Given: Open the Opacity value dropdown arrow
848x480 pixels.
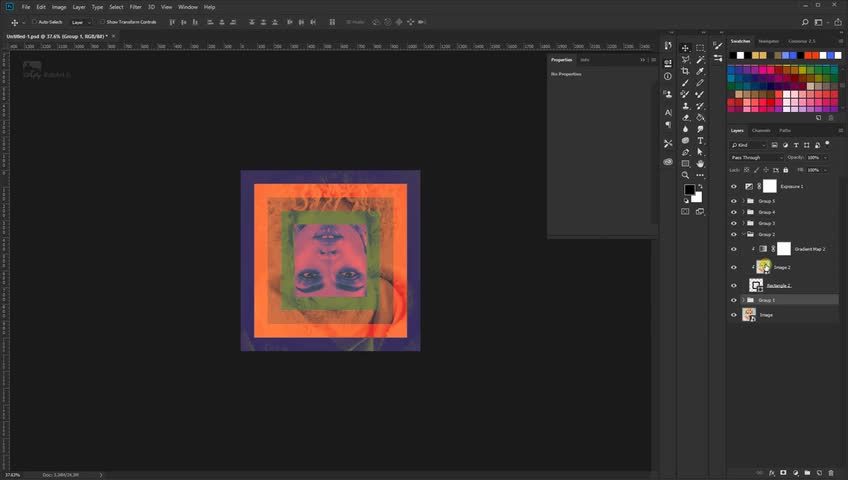Looking at the screenshot, I should coord(825,157).
